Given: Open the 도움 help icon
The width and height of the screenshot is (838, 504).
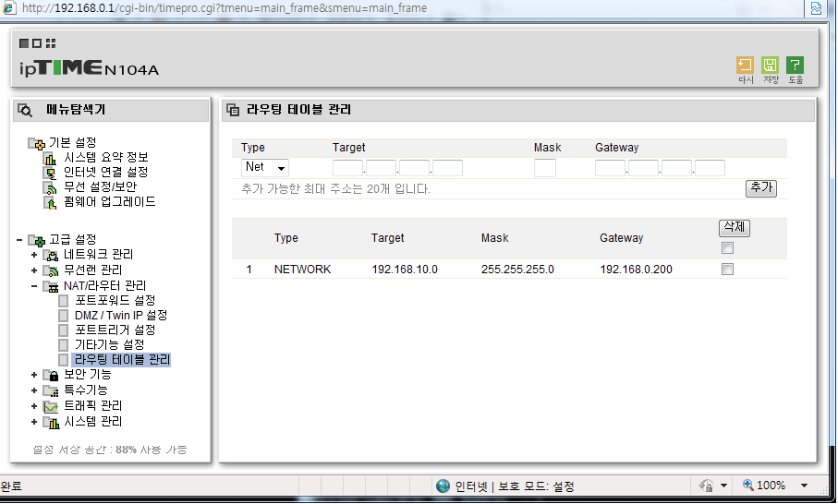Looking at the screenshot, I should [x=795, y=66].
